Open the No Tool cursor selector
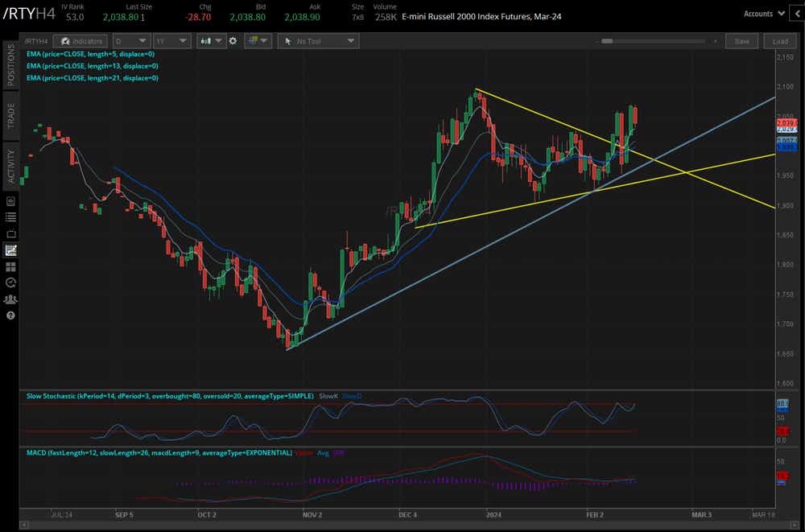Image resolution: width=805 pixels, height=532 pixels. pos(318,41)
